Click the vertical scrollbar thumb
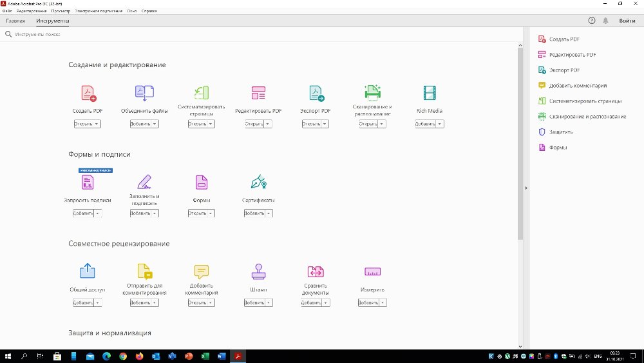The image size is (644, 363). pos(520,144)
